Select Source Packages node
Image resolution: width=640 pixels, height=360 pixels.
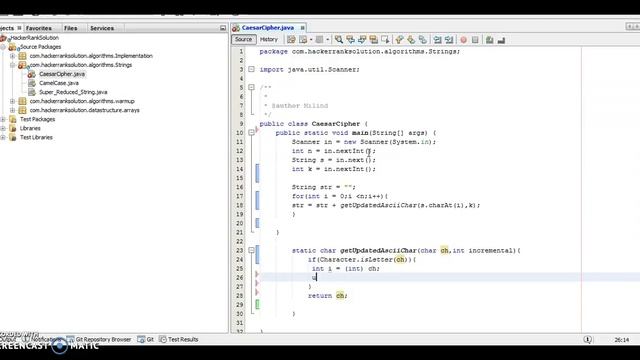click(x=40, y=47)
